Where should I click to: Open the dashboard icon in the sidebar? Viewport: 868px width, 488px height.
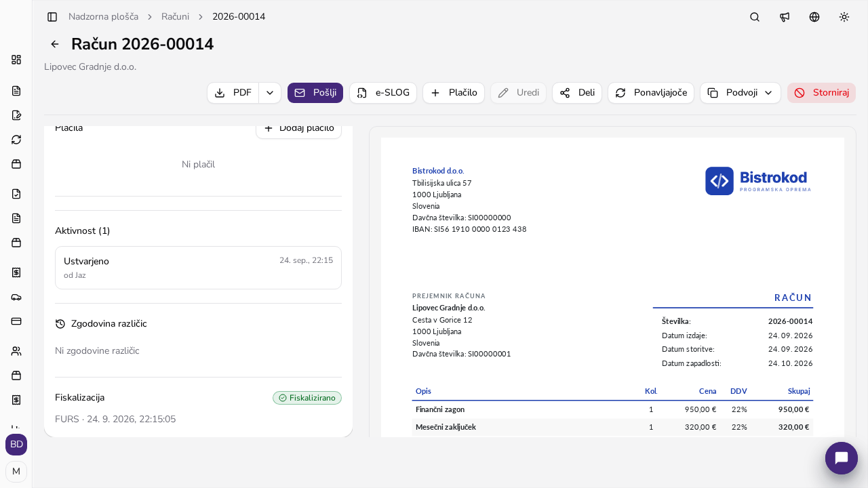click(16, 60)
